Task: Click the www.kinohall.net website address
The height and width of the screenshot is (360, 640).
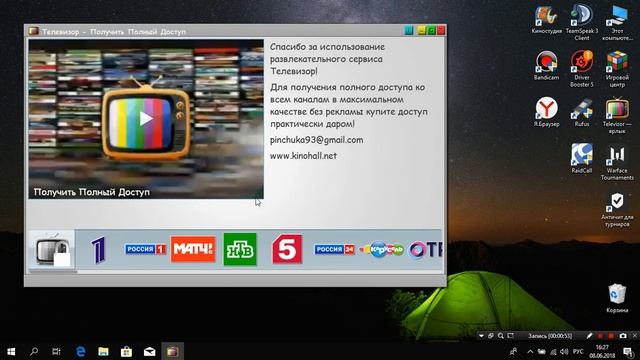Action: pos(303,156)
